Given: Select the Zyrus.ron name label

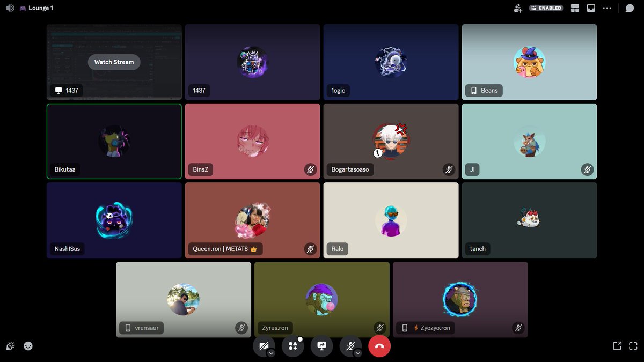Looking at the screenshot, I should click(x=275, y=328).
